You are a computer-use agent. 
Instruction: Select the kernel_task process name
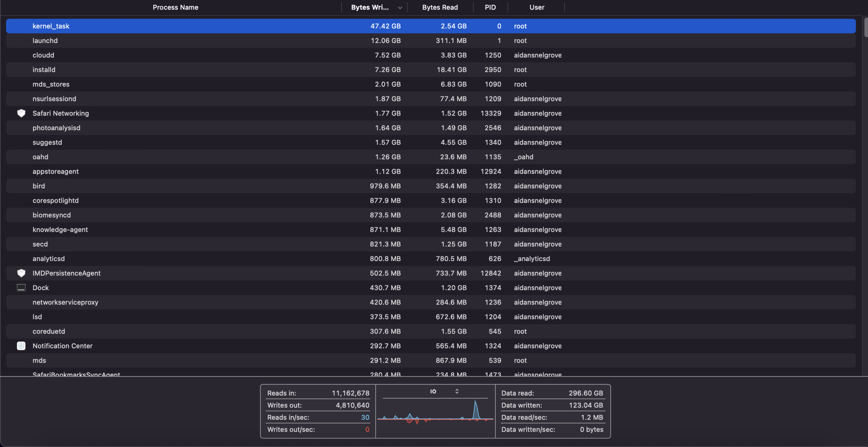[x=51, y=26]
